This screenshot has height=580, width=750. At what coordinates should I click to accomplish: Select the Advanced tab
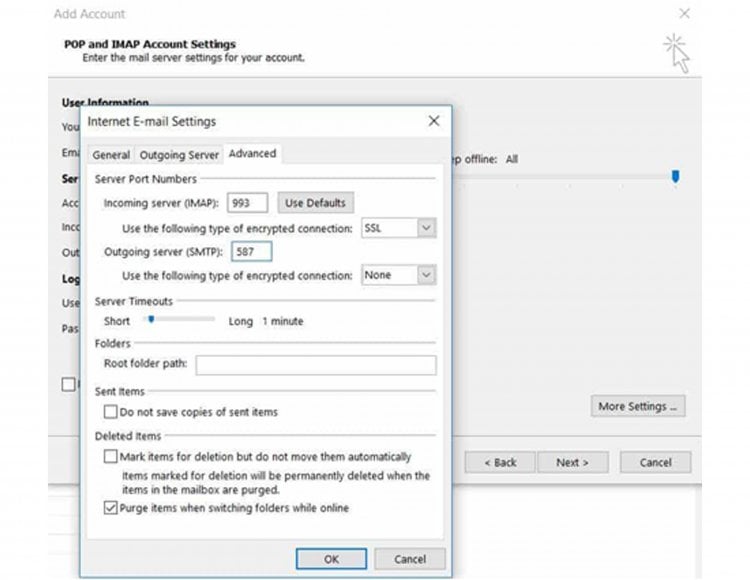pos(252,153)
